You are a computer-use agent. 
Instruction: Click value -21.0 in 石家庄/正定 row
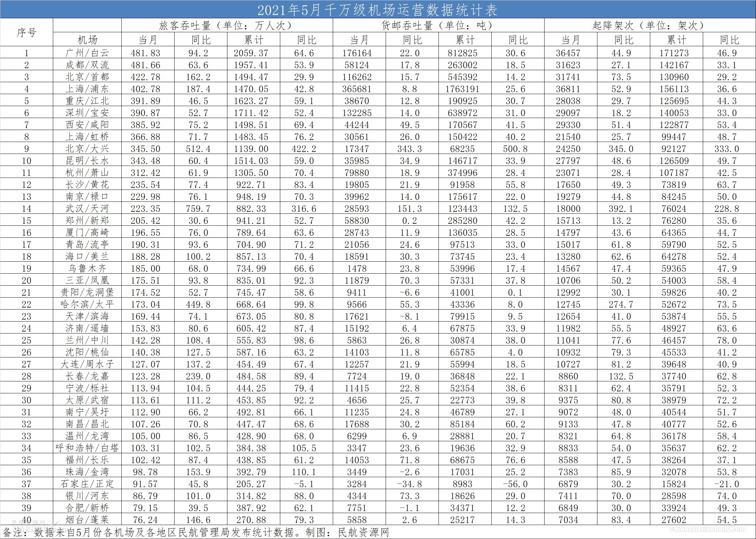coord(727,484)
